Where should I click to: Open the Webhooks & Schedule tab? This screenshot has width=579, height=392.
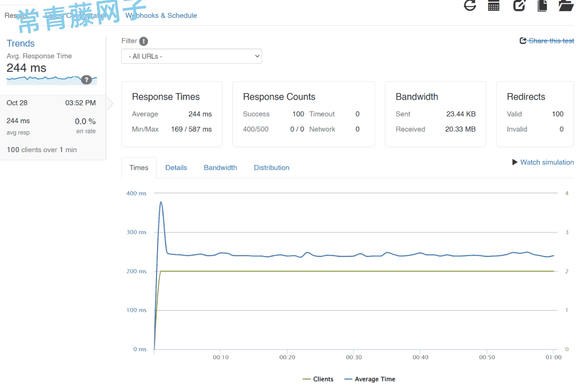[x=161, y=16]
